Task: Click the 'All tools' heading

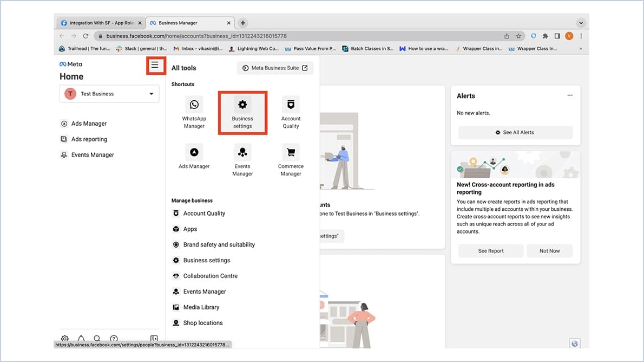Action: (183, 68)
